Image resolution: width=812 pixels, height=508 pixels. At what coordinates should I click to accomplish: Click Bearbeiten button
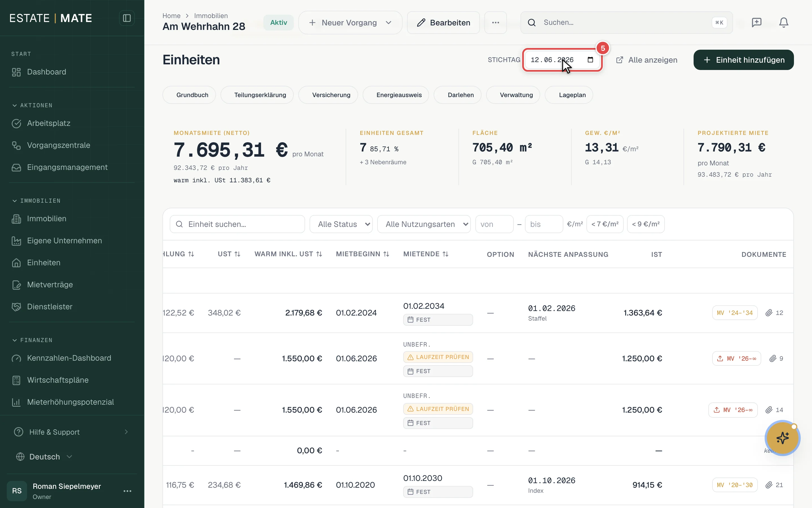443,23
